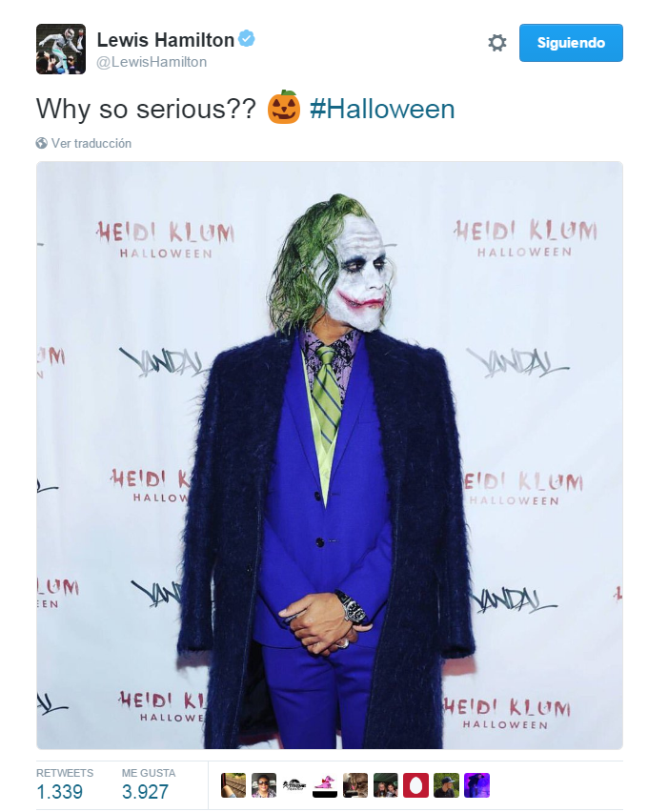Open the gear settings menu
The image size is (648, 812).
tap(497, 43)
